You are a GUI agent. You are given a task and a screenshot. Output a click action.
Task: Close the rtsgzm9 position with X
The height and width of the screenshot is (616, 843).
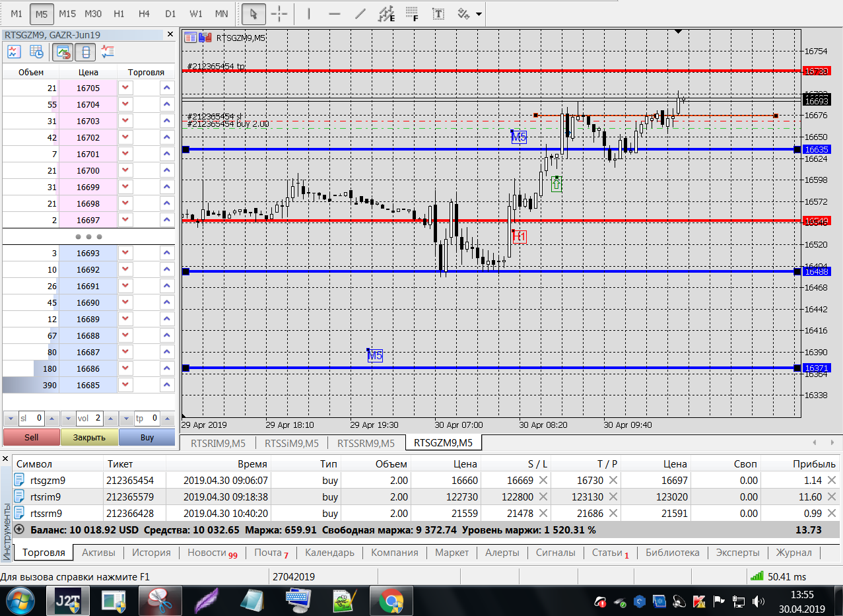pos(831,480)
